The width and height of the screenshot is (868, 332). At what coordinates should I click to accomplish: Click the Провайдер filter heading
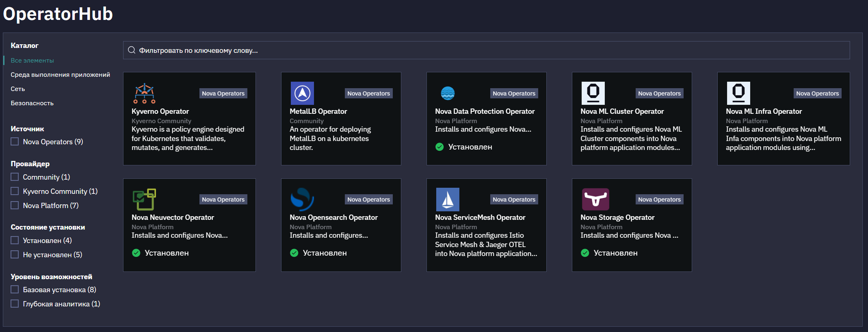click(30, 164)
